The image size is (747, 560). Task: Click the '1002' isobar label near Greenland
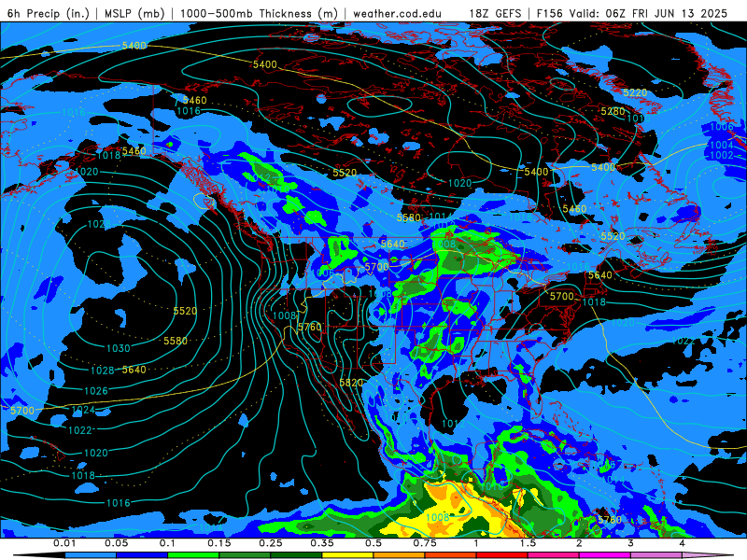click(721, 155)
